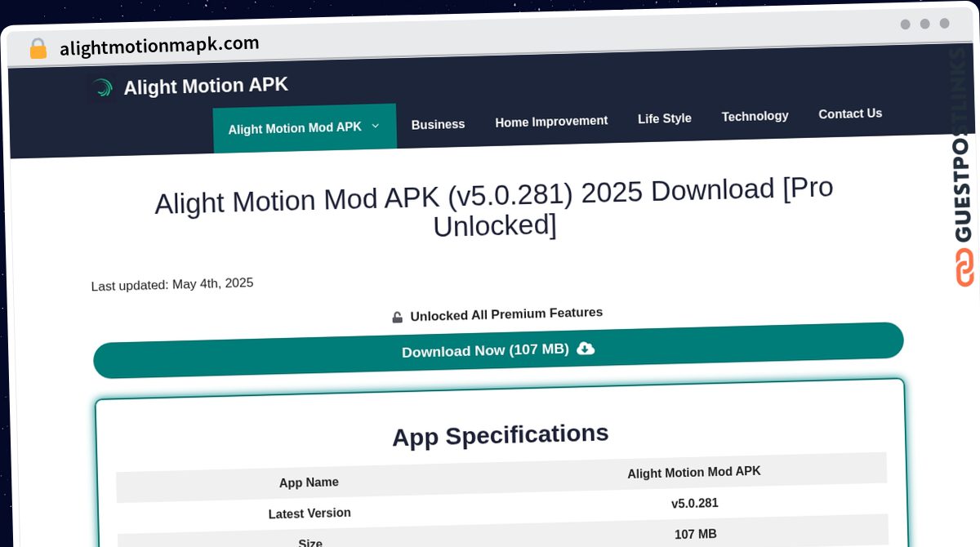Click the Latest Version table cell
Screen dimensions: 980x547
tap(310, 514)
